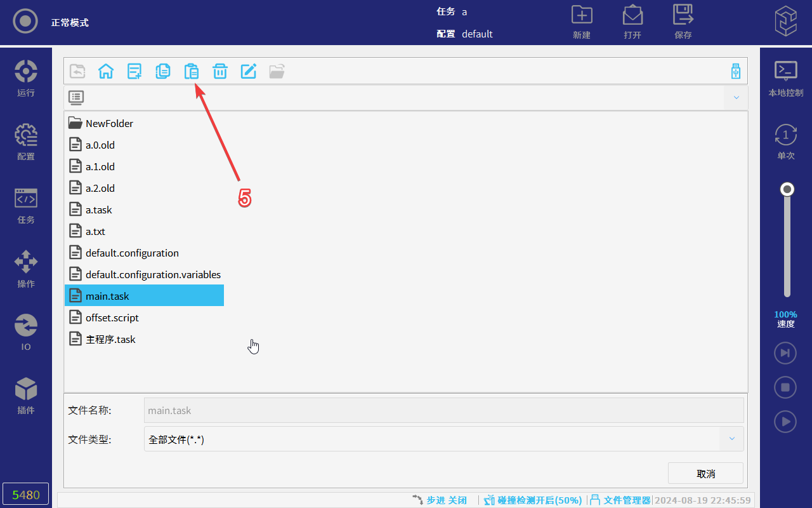Expand the directory path dropdown arrow

tap(737, 97)
